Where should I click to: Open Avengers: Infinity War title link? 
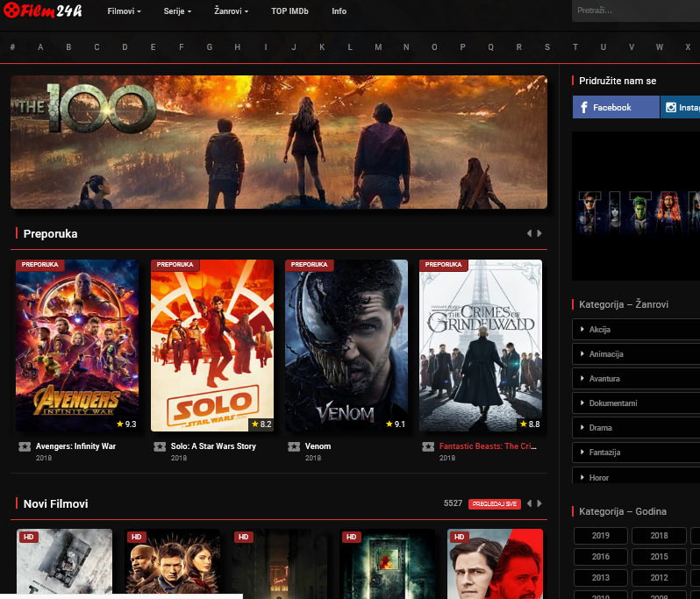[x=75, y=446]
